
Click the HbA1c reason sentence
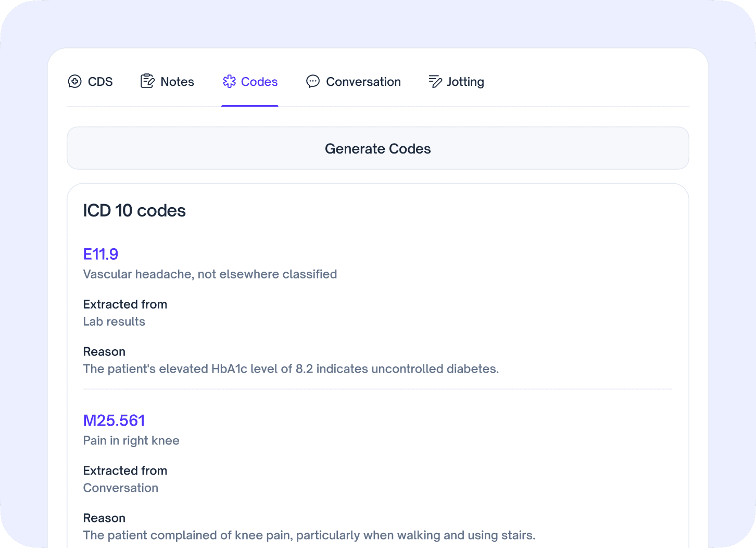291,369
